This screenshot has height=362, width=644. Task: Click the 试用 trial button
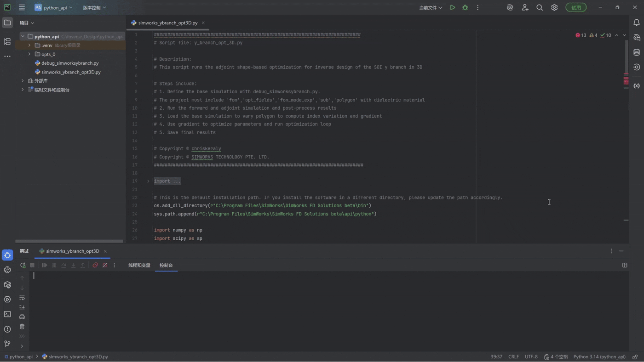pos(576,7)
